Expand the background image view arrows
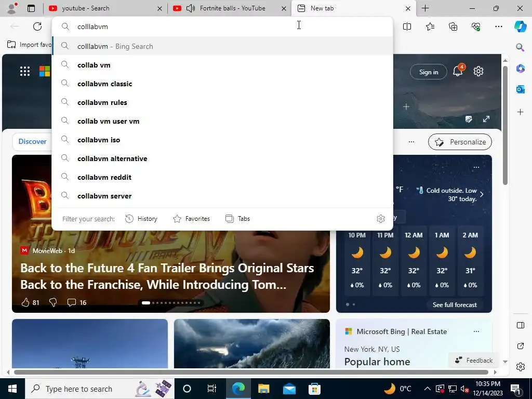 pos(486,119)
